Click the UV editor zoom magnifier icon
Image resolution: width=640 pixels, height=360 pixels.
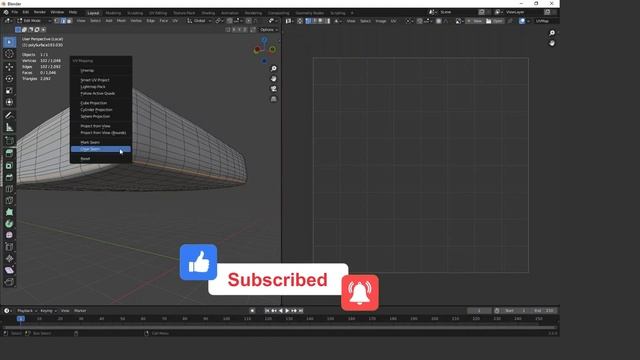[x=552, y=33]
